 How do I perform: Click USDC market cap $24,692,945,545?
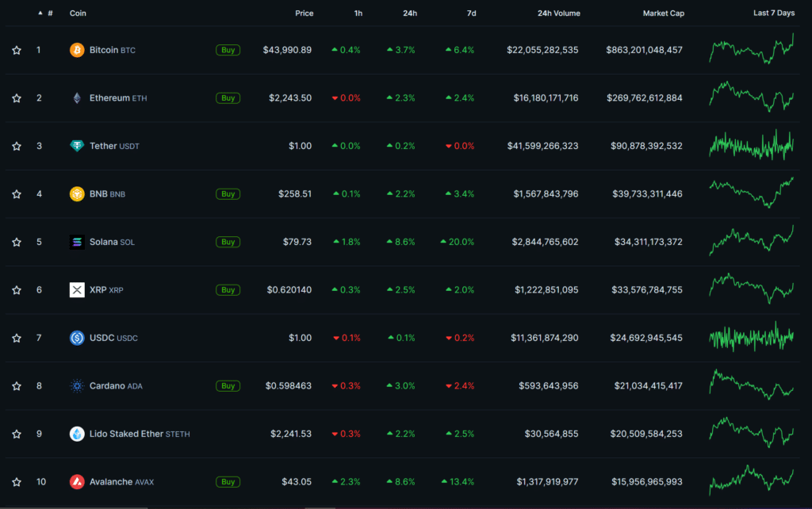coord(646,338)
